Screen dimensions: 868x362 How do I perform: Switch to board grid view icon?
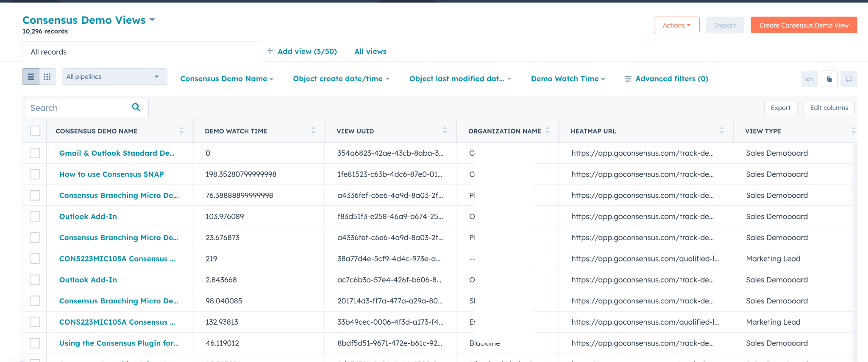point(47,77)
